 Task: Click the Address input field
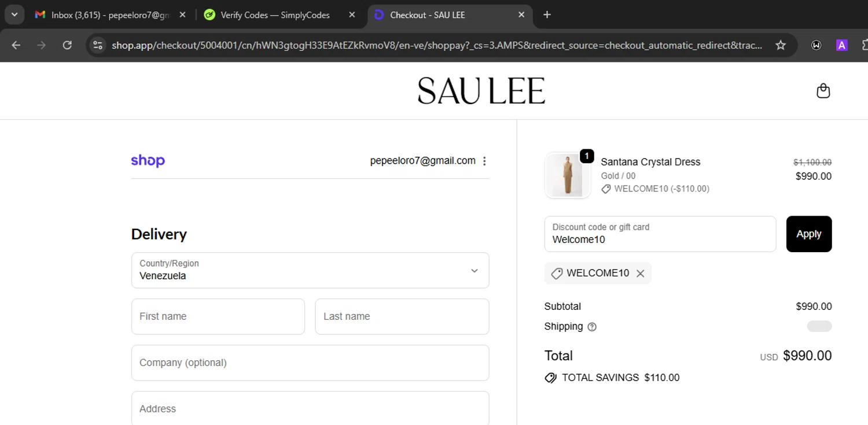point(310,408)
